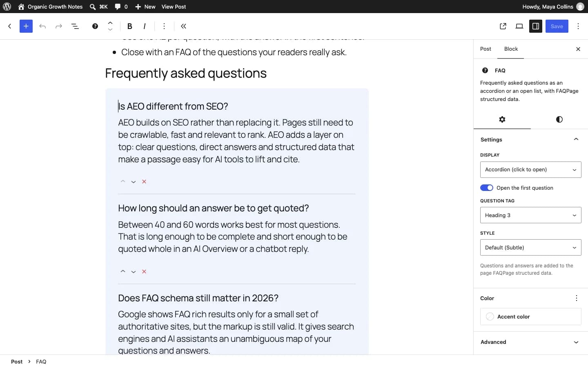This screenshot has width=588, height=368.
Task: Click View Post in admin bar
Action: pos(174,7)
